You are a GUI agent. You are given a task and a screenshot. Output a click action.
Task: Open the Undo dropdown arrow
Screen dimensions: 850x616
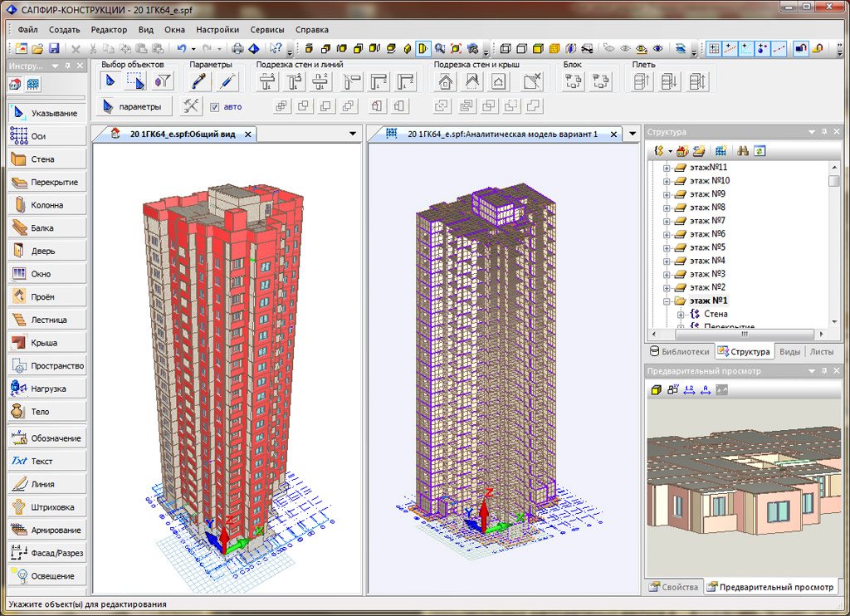(x=193, y=49)
